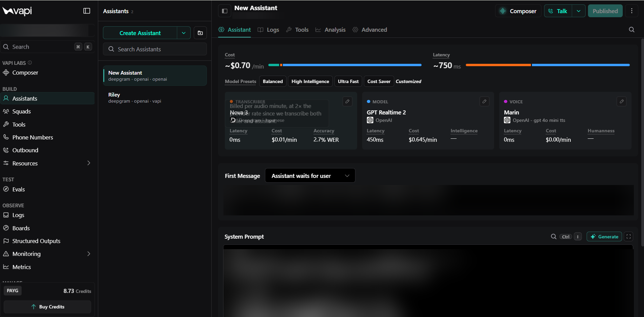Edit the Voice card pencil icon
644x317 pixels.
tap(621, 101)
